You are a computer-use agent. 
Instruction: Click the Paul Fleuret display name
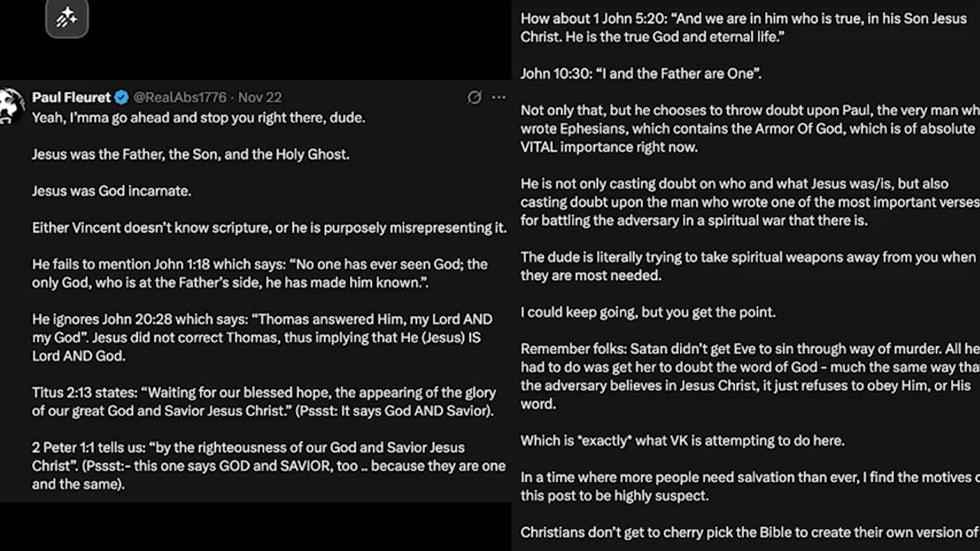tap(71, 97)
